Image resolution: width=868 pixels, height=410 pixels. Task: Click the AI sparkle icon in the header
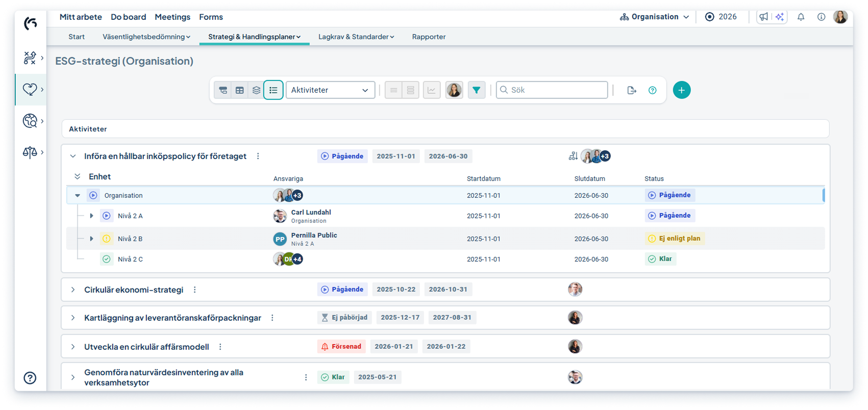pos(779,17)
